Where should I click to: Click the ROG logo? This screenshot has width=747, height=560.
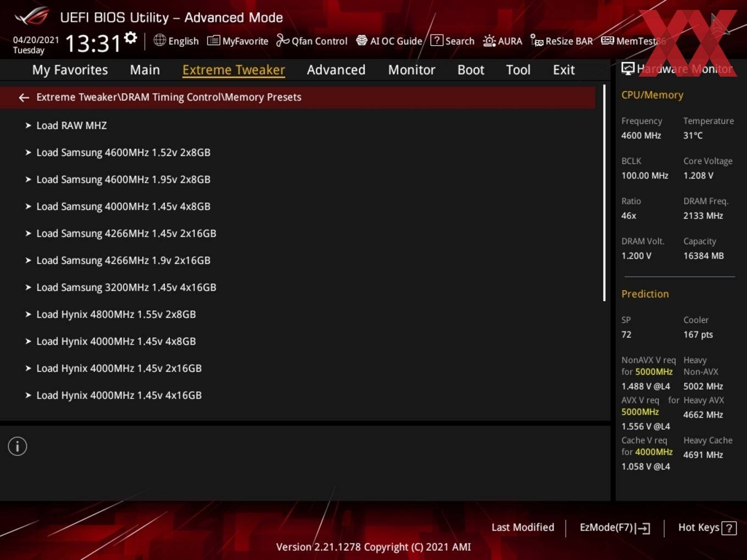(x=32, y=16)
